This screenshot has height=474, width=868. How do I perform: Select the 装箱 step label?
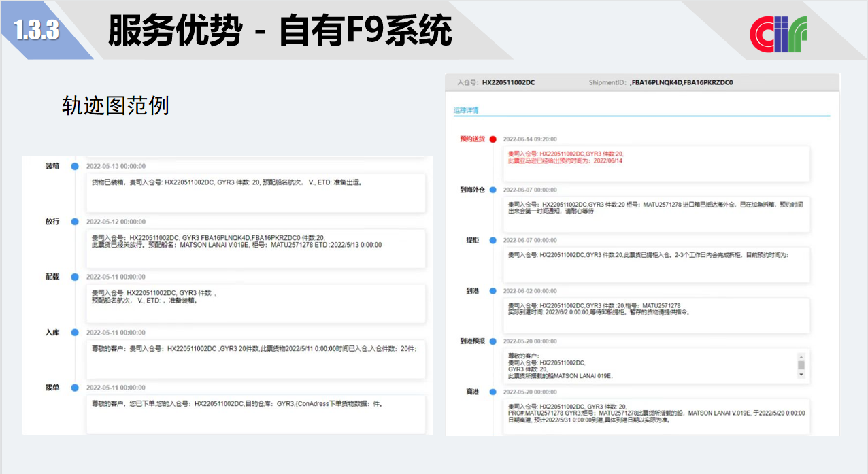pos(52,166)
